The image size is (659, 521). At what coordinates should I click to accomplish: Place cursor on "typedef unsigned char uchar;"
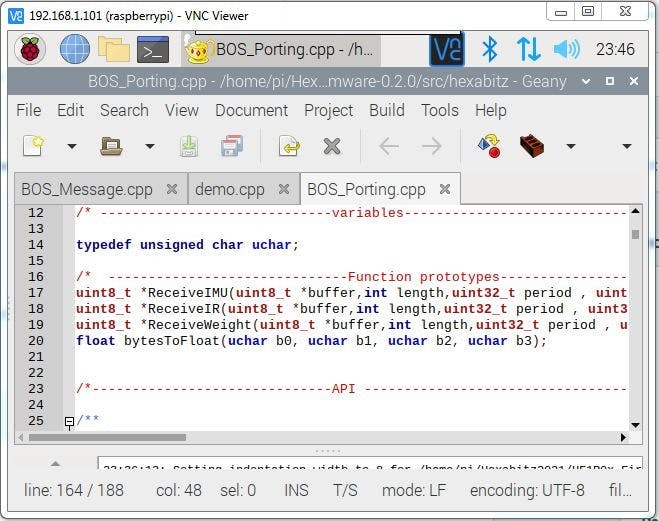coord(187,245)
